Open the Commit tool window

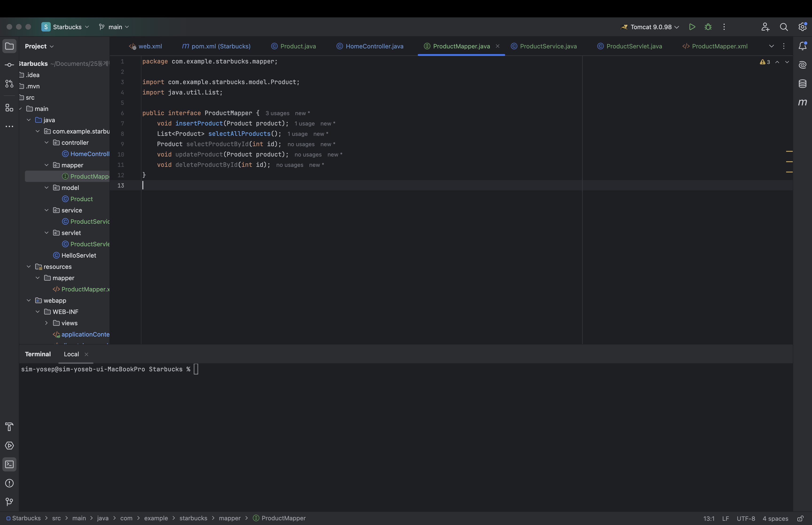coord(9,65)
